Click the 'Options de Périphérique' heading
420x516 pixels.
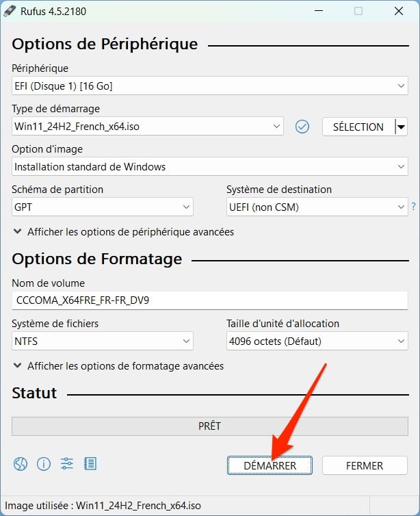105,44
